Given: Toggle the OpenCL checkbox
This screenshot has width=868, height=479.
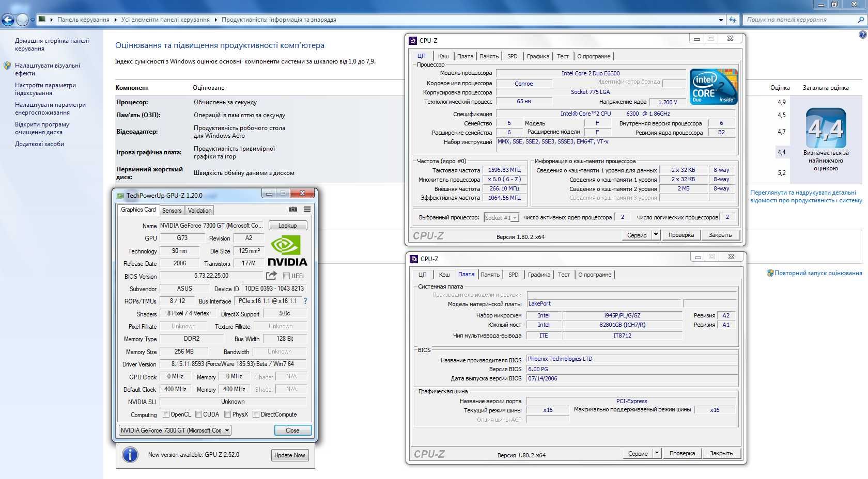Looking at the screenshot, I should 166,414.
